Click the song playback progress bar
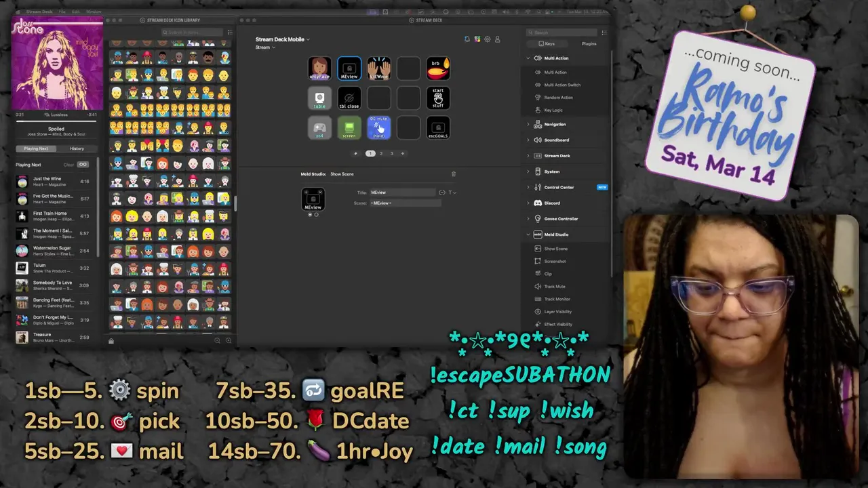The height and width of the screenshot is (488, 868). coord(56,121)
